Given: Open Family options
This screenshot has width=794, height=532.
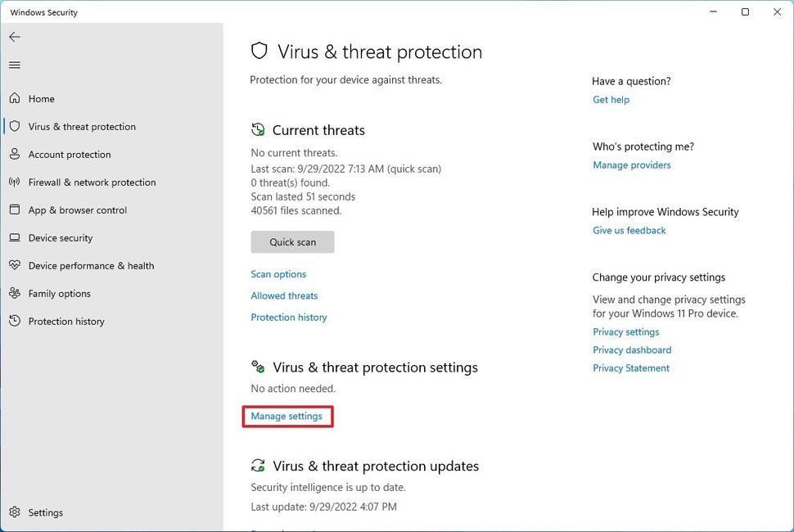Looking at the screenshot, I should point(59,293).
